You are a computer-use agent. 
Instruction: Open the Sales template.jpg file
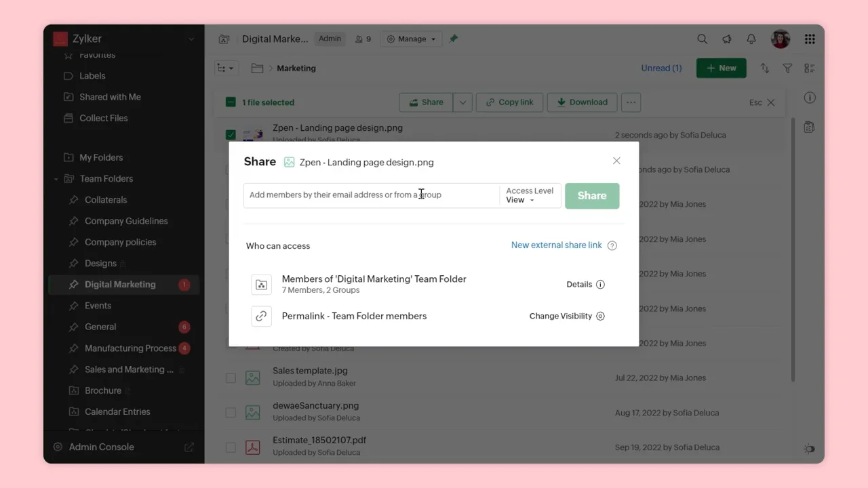[310, 371]
